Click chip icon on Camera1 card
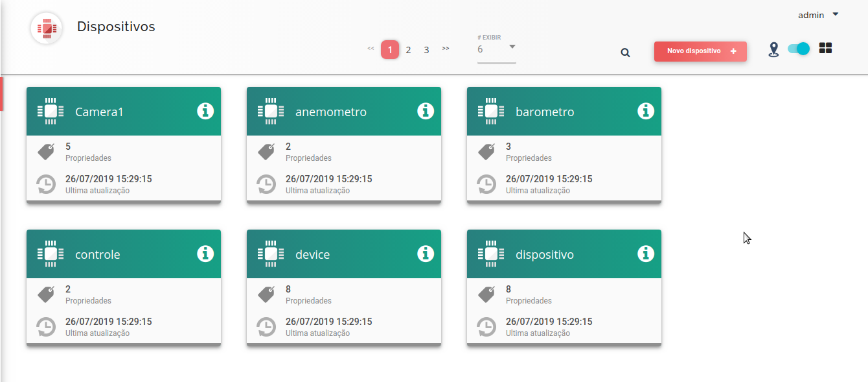 point(51,111)
